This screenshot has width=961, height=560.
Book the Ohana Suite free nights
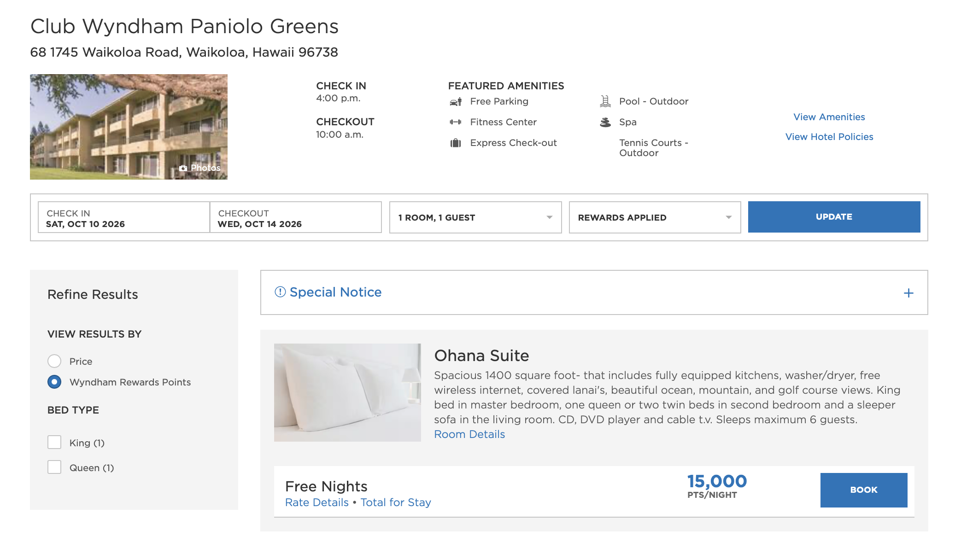(863, 490)
